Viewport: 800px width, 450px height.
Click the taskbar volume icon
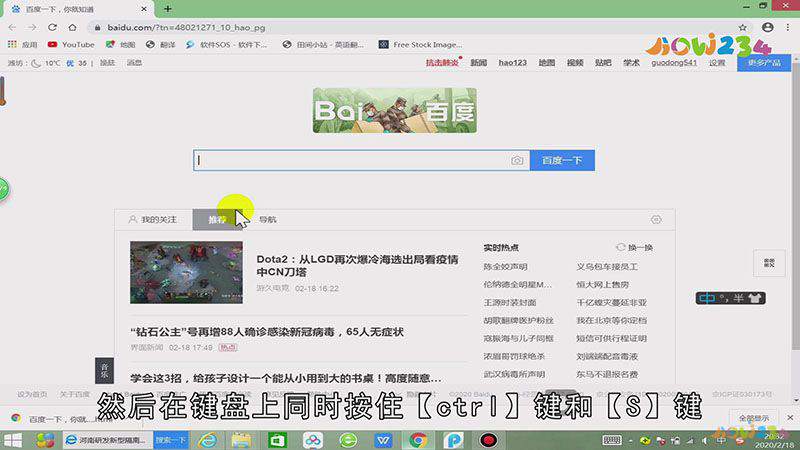[705, 440]
